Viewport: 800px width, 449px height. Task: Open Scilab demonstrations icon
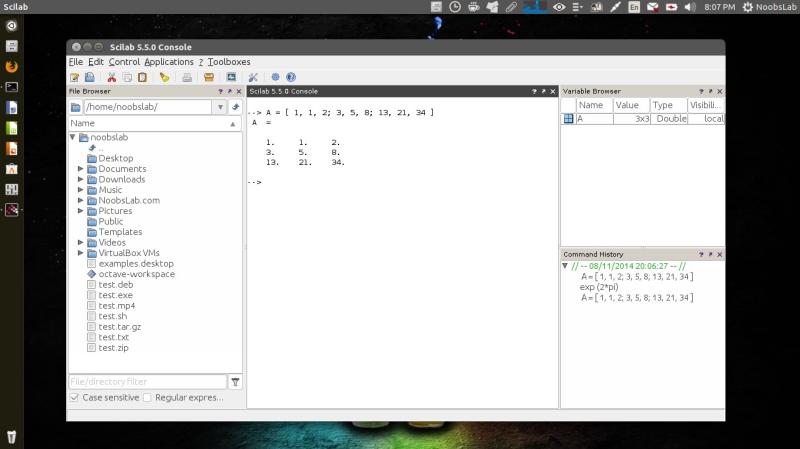point(276,78)
